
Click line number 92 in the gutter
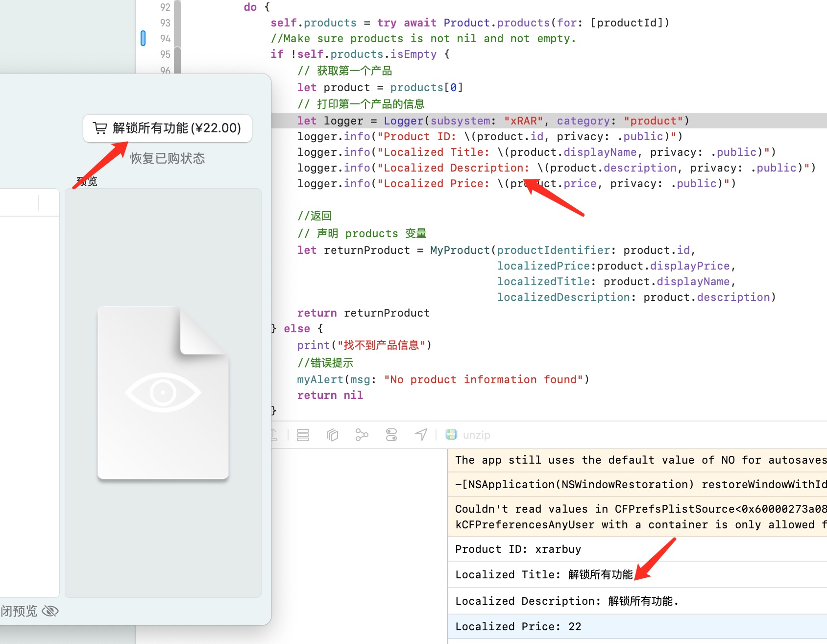point(165,7)
